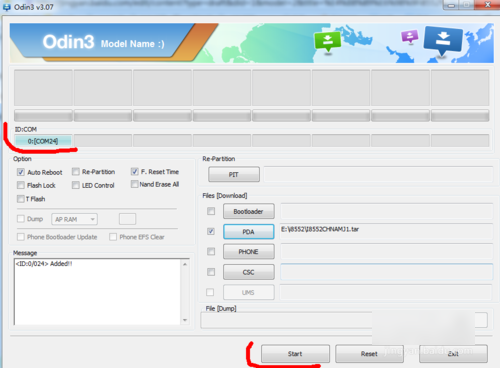Click the PDA file path field

(386, 231)
